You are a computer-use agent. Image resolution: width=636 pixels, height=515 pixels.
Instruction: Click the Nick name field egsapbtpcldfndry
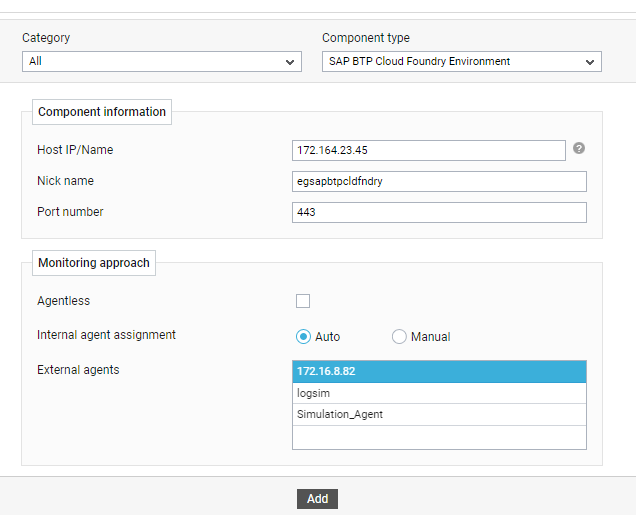439,181
